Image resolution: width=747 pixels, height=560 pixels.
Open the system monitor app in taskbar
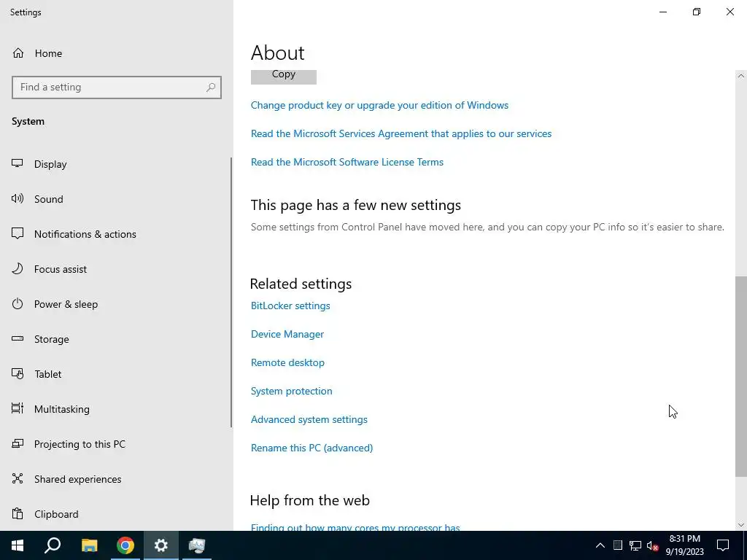pos(197,545)
